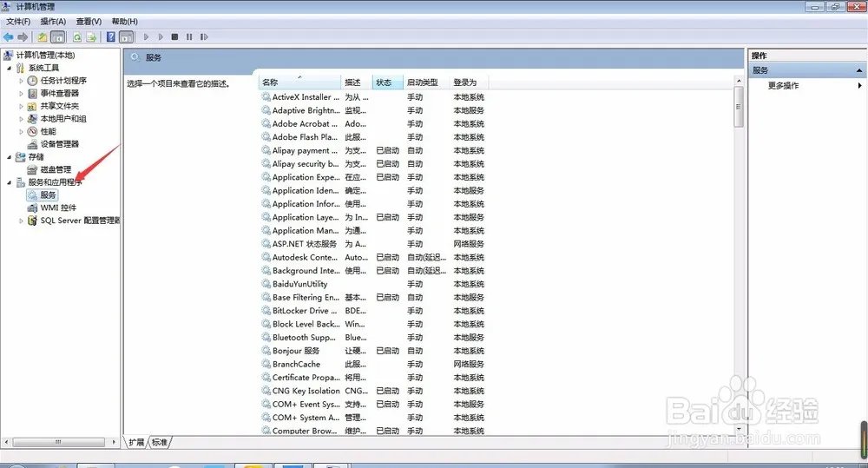This screenshot has height=468, width=868.
Task: Open 更多操作 in the actions pane
Action: [x=784, y=85]
